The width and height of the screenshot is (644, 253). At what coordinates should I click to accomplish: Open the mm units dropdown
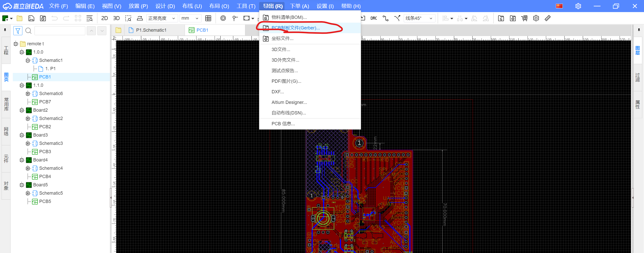click(x=190, y=18)
